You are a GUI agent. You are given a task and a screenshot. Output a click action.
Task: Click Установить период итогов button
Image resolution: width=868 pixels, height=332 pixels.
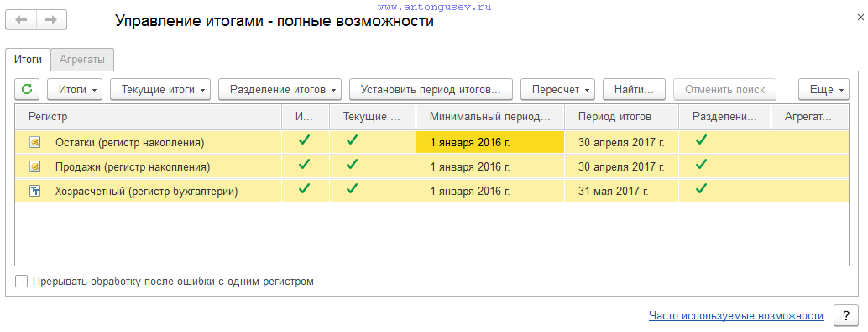tap(431, 89)
